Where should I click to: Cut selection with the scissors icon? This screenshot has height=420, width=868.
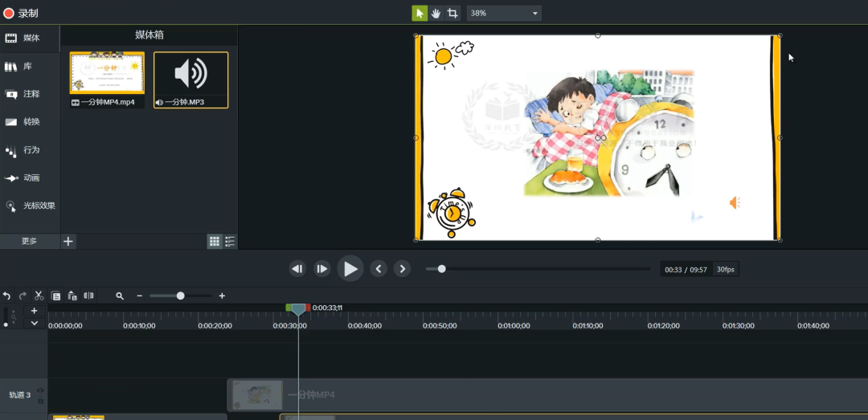(39, 296)
